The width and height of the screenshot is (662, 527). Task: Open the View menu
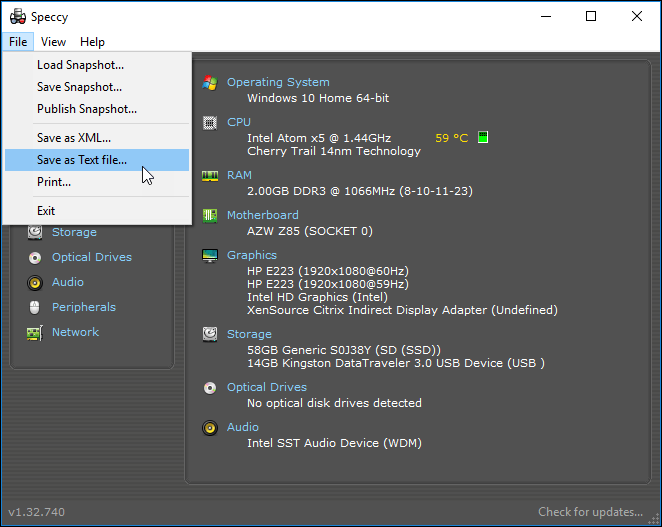[x=53, y=42]
